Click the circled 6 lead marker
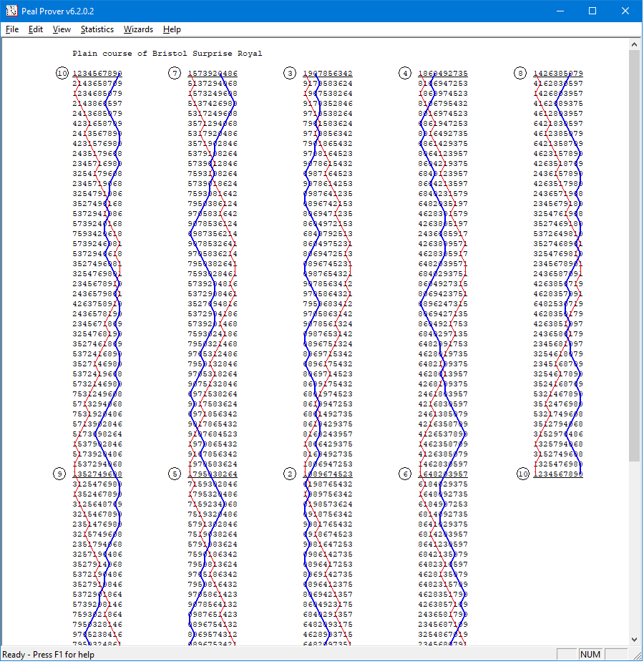 coord(405,474)
